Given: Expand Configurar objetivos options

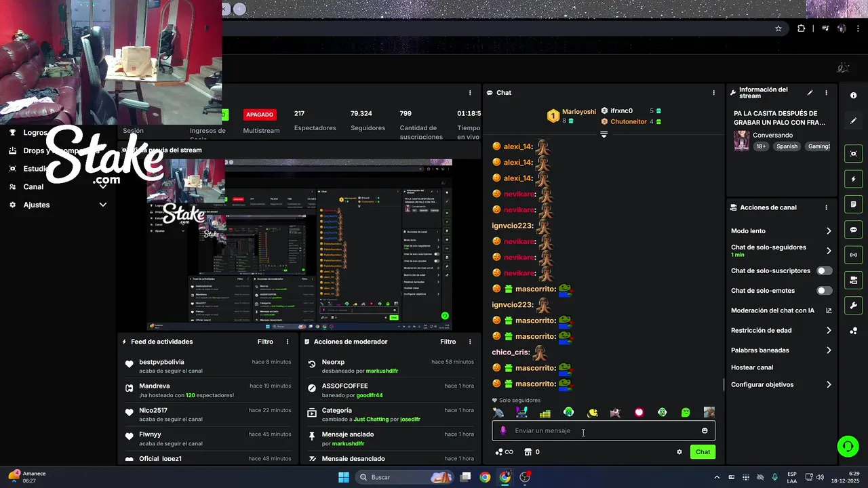Looking at the screenshot, I should [x=829, y=384].
